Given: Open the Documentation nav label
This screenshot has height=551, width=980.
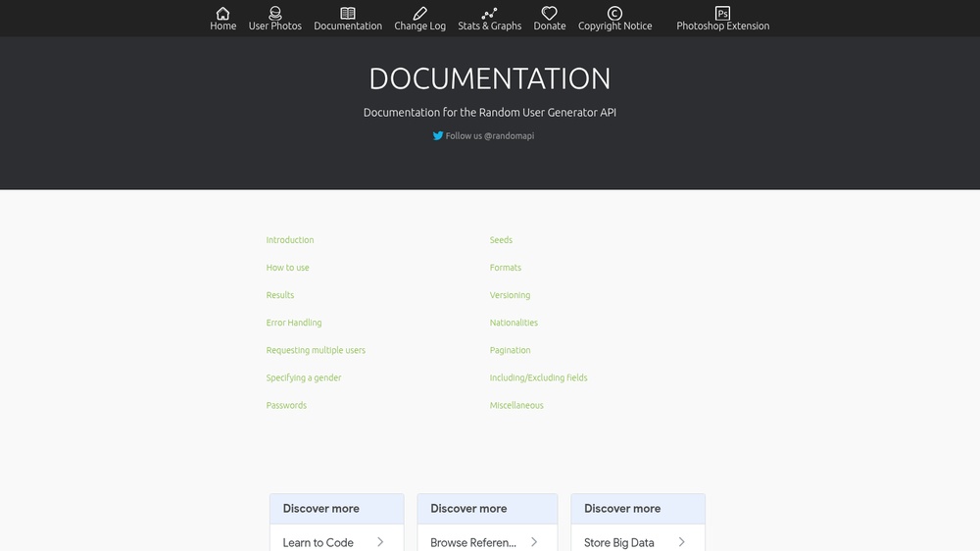Looking at the screenshot, I should pyautogui.click(x=348, y=25).
